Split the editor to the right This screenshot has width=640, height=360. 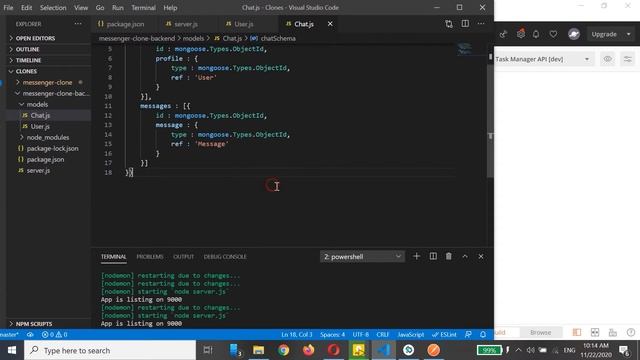[465, 24]
